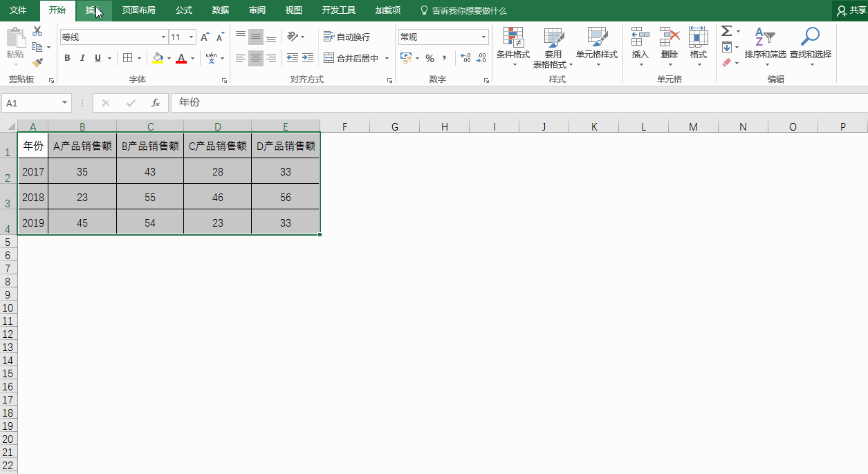Image resolution: width=868 pixels, height=474 pixels.
Task: Decrease indent in alignment group
Action: [293, 58]
